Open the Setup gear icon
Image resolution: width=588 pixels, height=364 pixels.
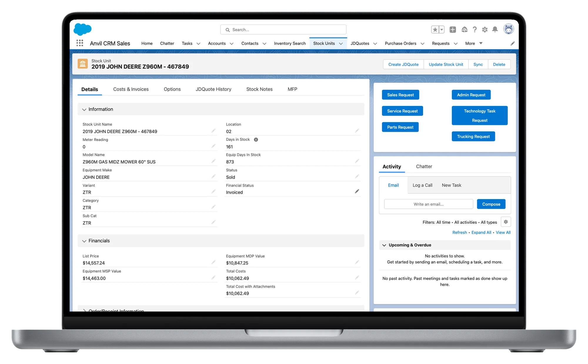click(x=485, y=29)
